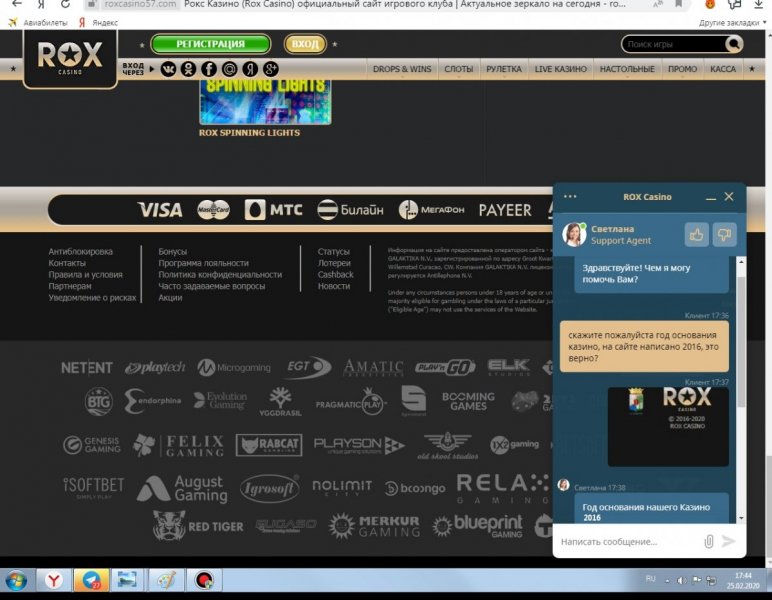The image size is (772, 600).
Task: Click the Payeer payment logo
Action: [505, 210]
